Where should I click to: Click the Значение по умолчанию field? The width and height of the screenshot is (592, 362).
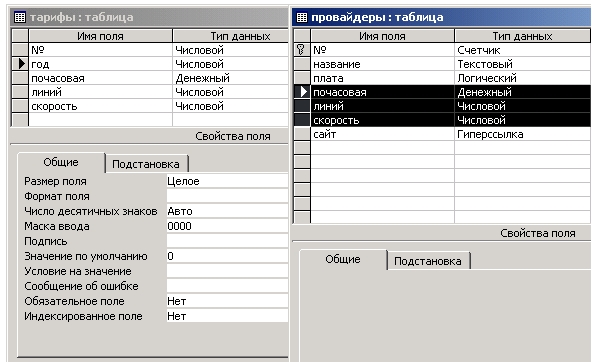pos(227,256)
